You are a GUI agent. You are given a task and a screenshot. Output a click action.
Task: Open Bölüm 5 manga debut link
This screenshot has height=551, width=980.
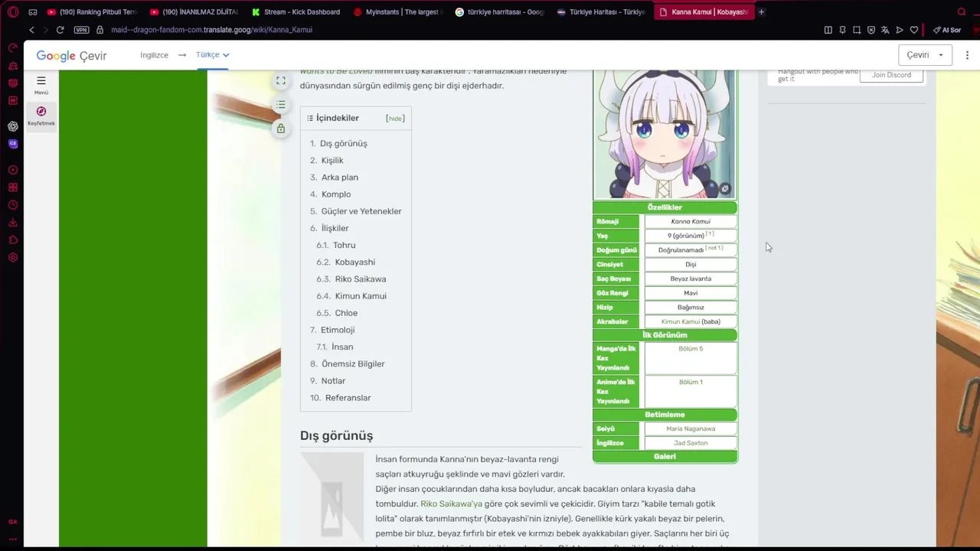coord(691,349)
